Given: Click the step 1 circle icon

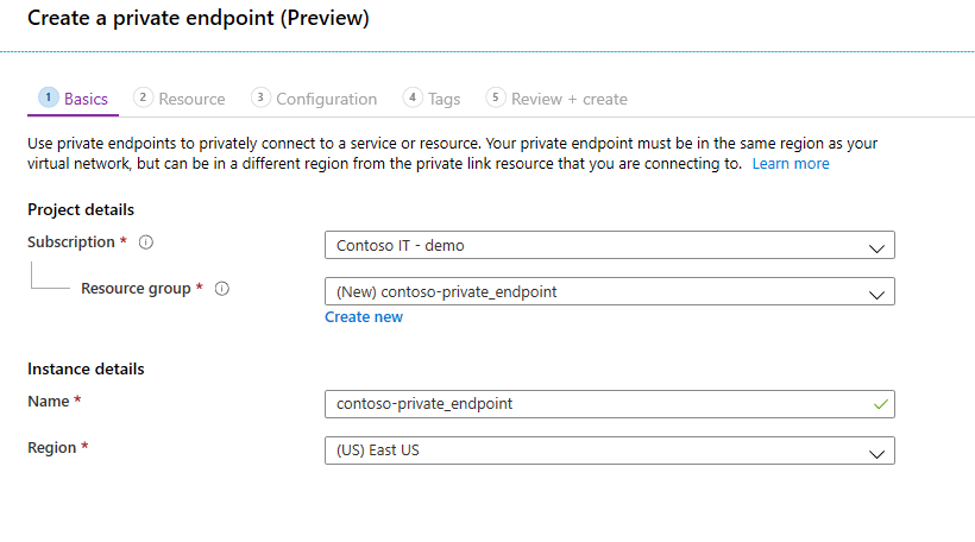Looking at the screenshot, I should [x=48, y=97].
